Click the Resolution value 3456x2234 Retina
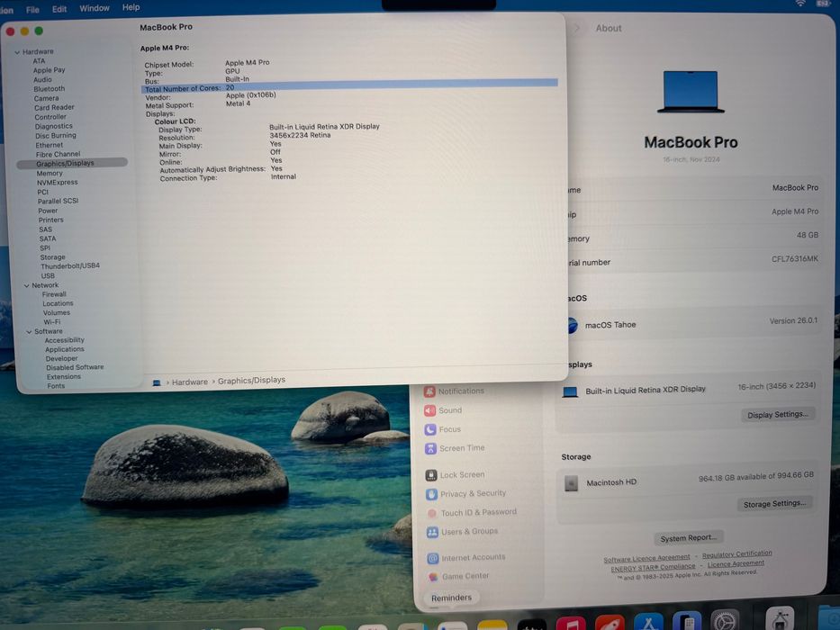Viewport: 840px width, 630px height. point(300,136)
